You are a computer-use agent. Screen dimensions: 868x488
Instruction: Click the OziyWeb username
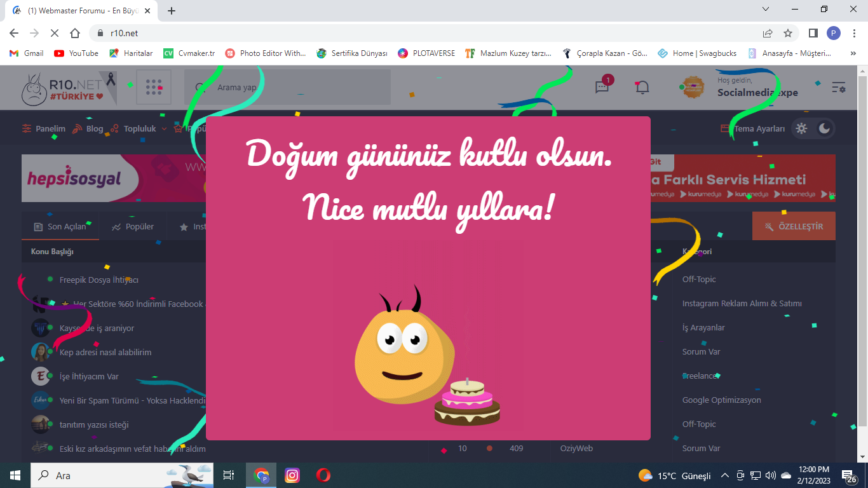tap(576, 448)
